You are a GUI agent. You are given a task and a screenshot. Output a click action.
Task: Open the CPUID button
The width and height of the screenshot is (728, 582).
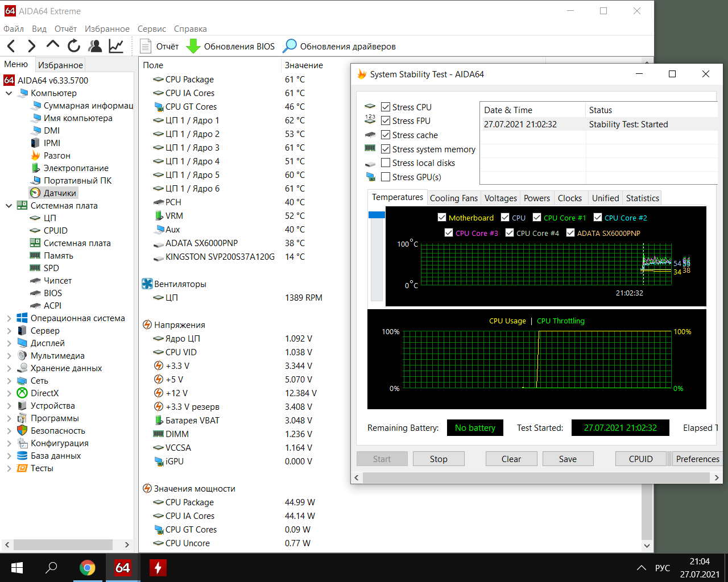coord(641,459)
